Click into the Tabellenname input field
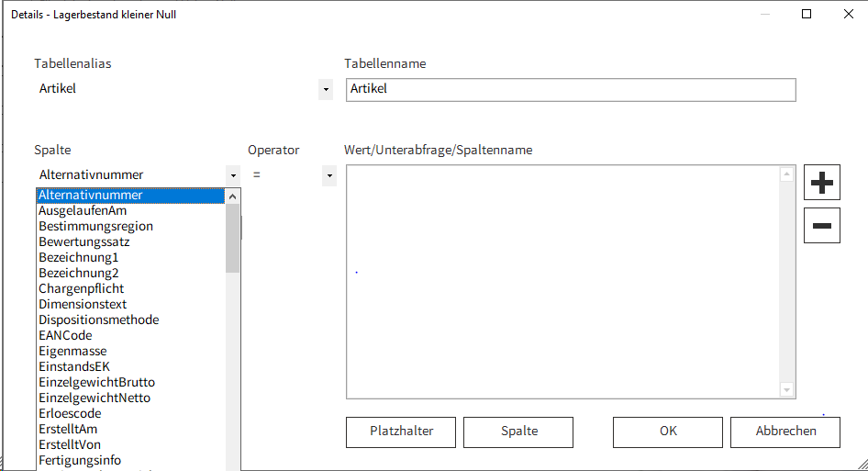The image size is (868, 471). [x=571, y=90]
